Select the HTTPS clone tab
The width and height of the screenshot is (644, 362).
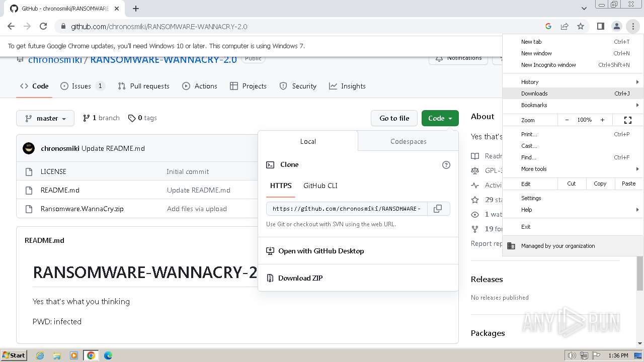pyautogui.click(x=281, y=186)
